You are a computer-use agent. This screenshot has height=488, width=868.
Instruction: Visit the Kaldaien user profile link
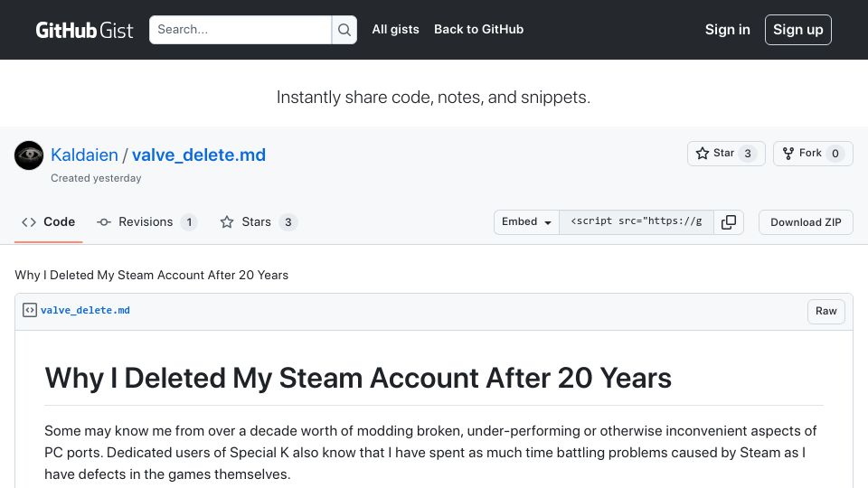click(x=84, y=155)
